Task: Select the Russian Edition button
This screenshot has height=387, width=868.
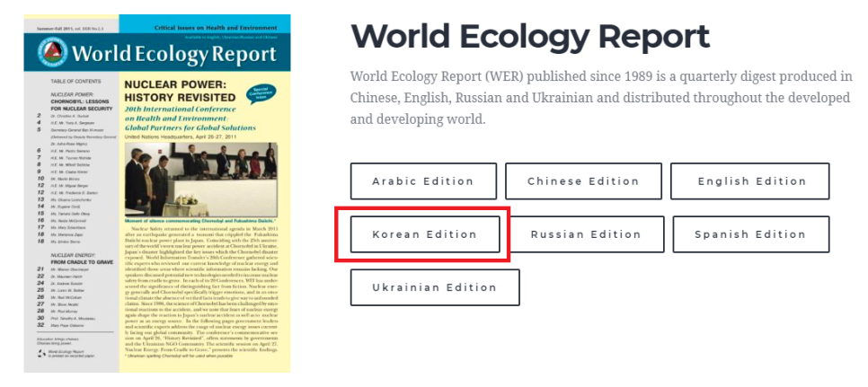Action: (x=586, y=234)
